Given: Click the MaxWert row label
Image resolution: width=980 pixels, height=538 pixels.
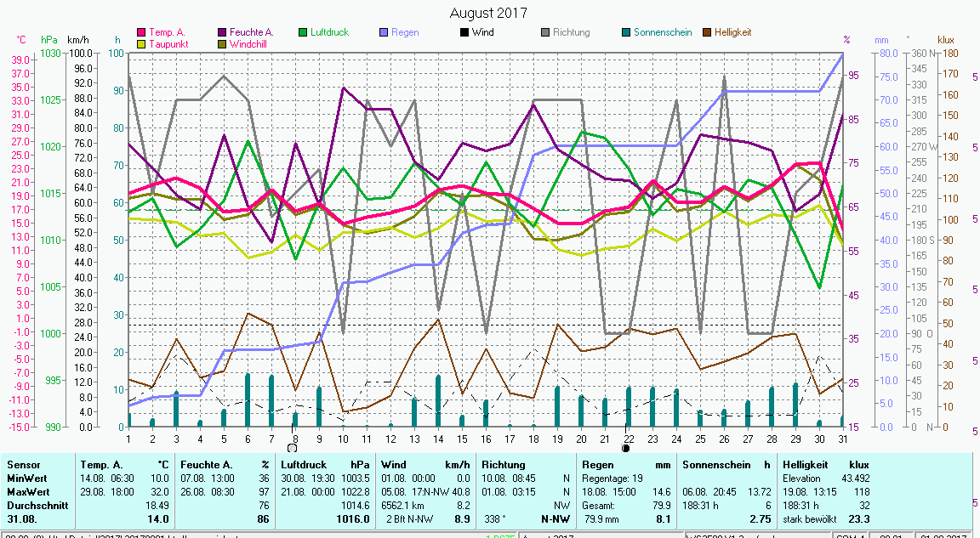Looking at the screenshot, I should (x=29, y=490).
